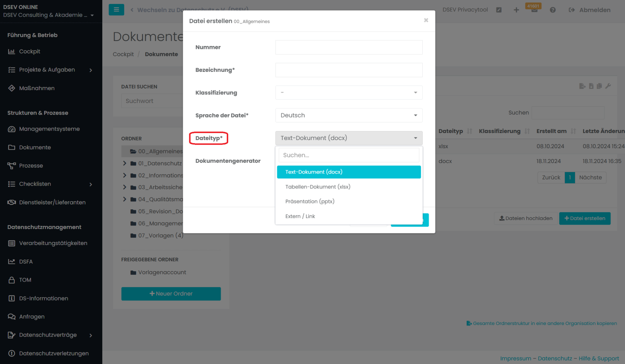
Task: Click the edit pencil icon beside DSEV Privacytool
Action: coord(499,10)
